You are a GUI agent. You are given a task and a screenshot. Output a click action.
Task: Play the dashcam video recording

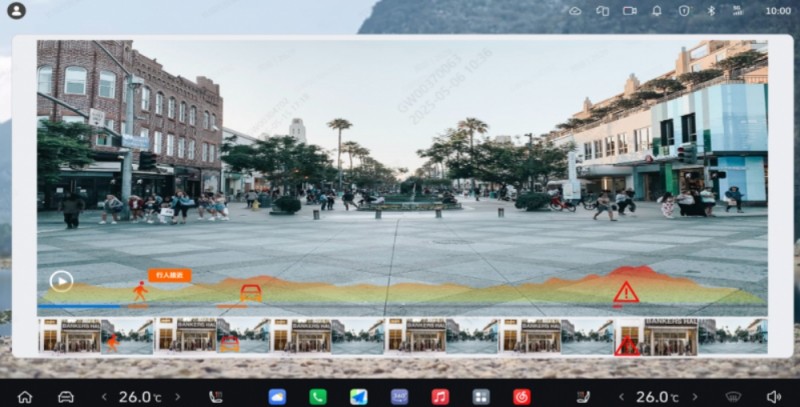[x=61, y=281]
